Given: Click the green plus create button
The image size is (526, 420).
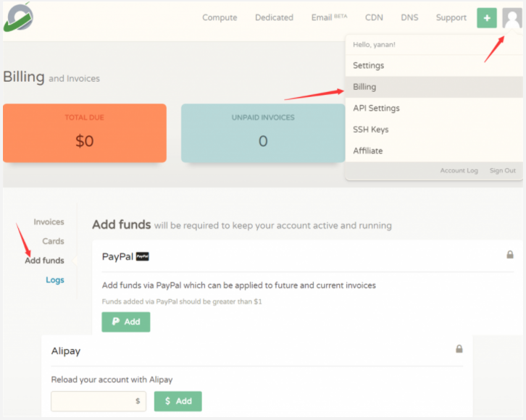Looking at the screenshot, I should click(487, 18).
